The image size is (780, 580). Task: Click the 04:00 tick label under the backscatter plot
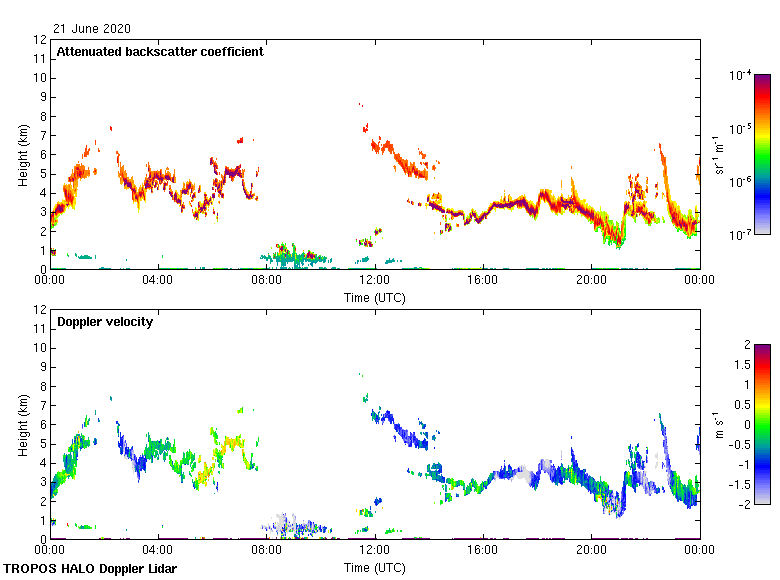tap(158, 280)
